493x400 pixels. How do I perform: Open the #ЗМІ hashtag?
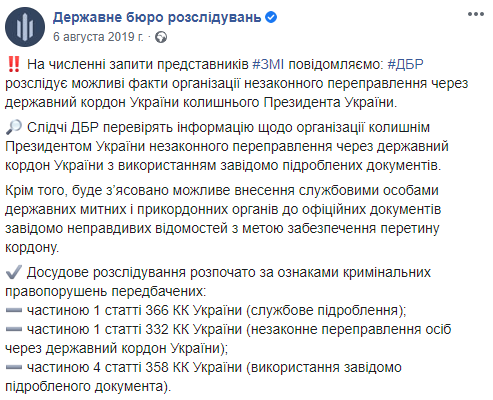268,64
